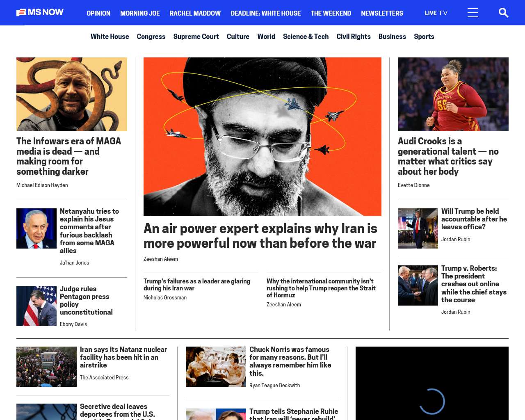Browse the Civil Rights topic
This screenshot has width=525, height=420.
(x=354, y=37)
